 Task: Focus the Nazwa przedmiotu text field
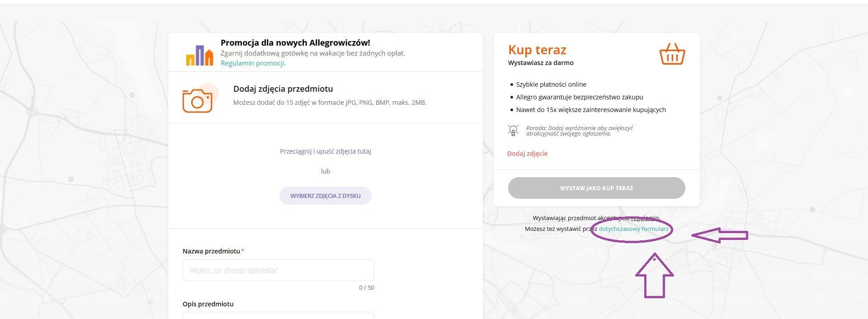278,270
